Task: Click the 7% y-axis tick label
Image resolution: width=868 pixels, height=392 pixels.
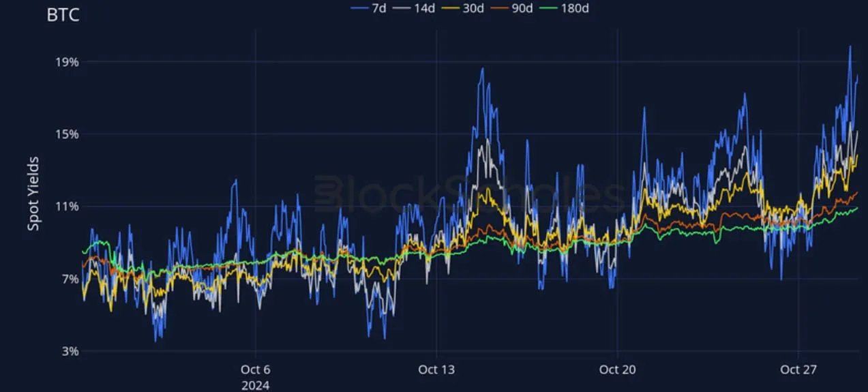Action: pos(70,279)
